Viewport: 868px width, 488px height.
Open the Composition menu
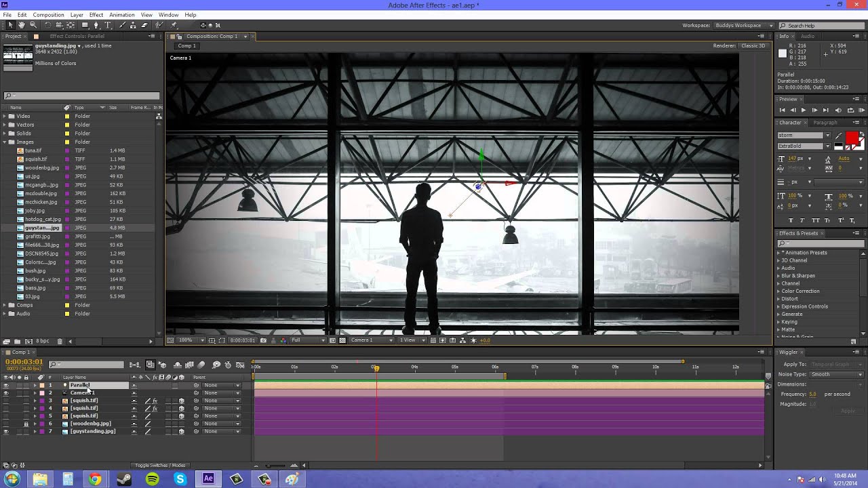click(x=48, y=14)
